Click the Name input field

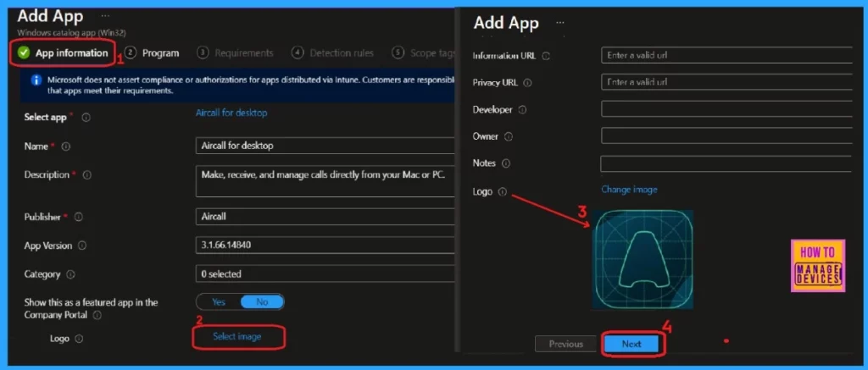point(325,146)
